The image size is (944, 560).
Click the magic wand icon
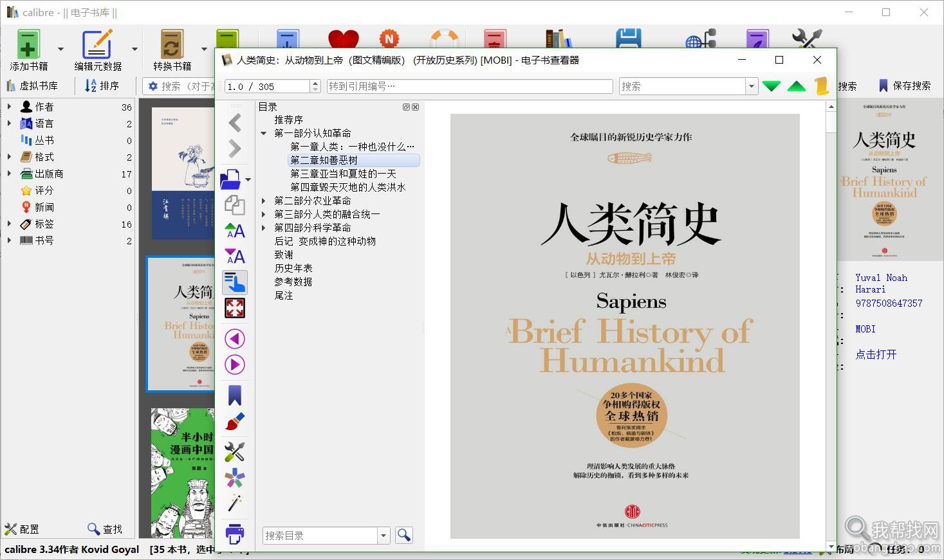(235, 503)
